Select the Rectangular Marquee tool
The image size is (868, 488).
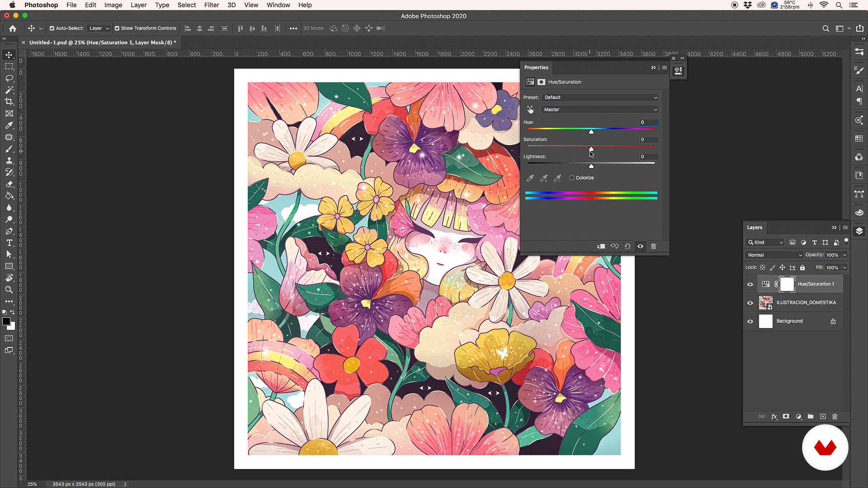[9, 66]
